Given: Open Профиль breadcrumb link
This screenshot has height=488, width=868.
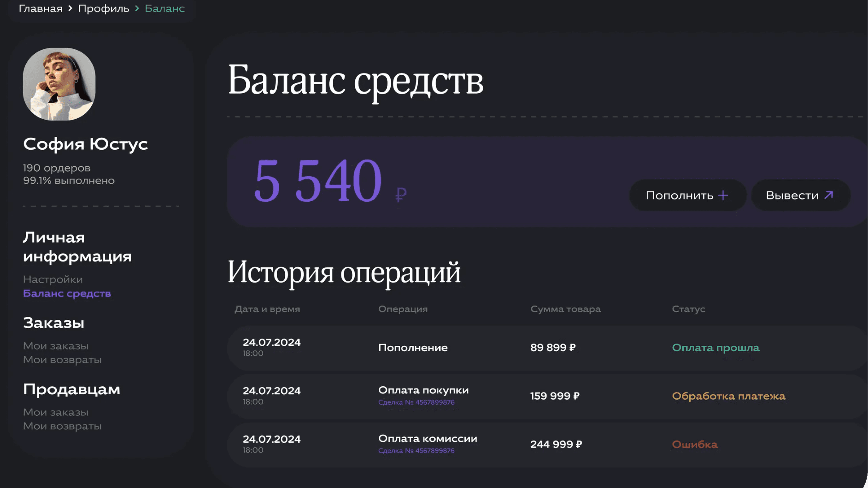Looking at the screenshot, I should tap(103, 8).
